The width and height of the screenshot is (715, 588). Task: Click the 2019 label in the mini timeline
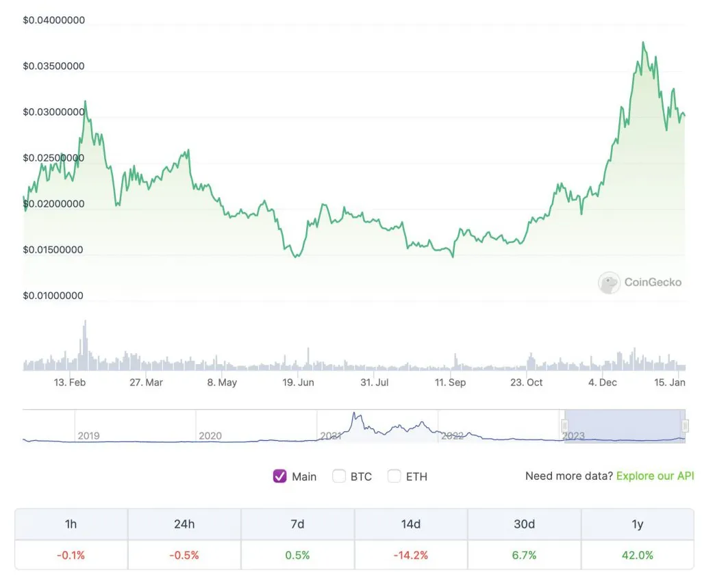coord(89,435)
